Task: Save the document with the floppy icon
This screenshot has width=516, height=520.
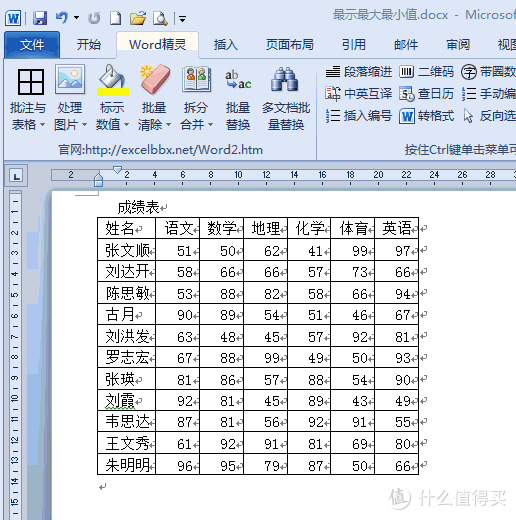Action: (40, 18)
